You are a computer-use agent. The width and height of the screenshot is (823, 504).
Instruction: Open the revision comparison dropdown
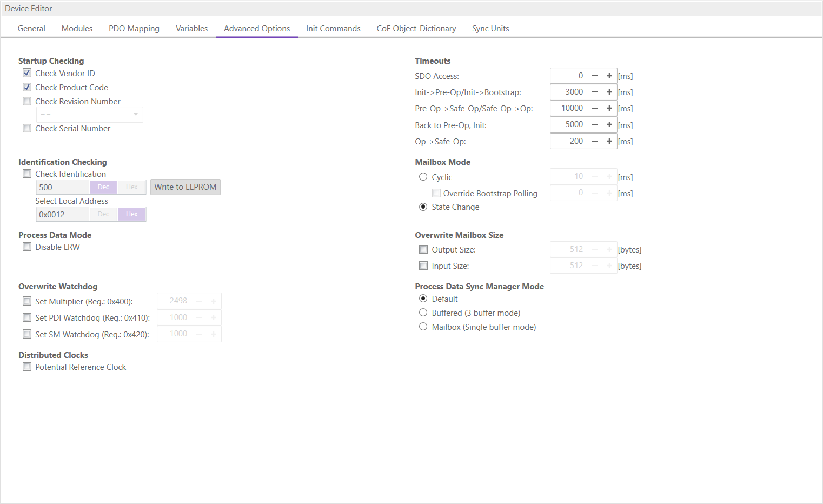tap(136, 114)
